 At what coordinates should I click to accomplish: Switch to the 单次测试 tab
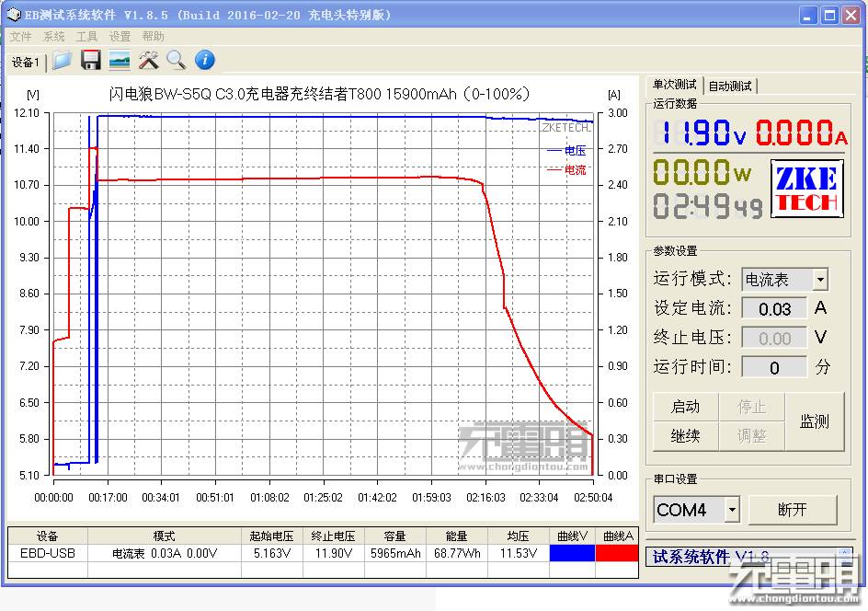point(674,85)
